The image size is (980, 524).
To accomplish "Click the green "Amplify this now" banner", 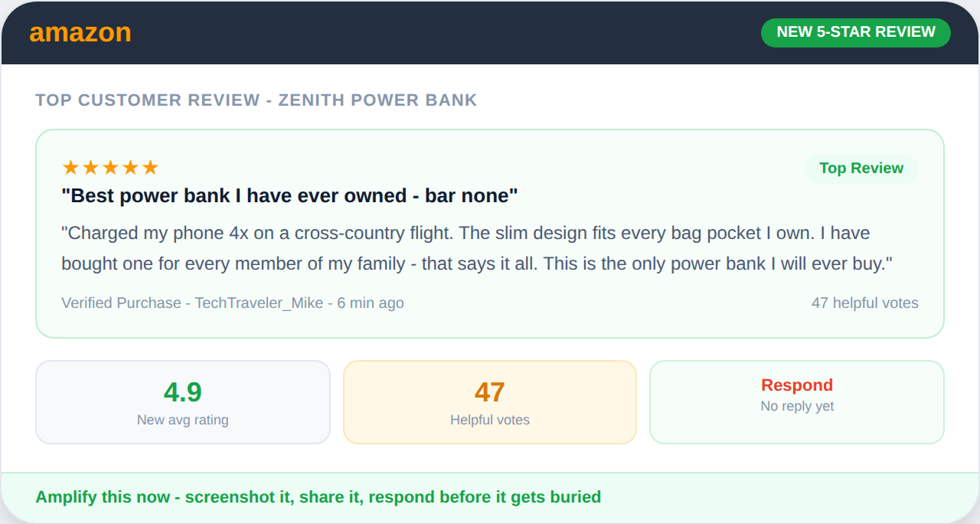I will 318,497.
